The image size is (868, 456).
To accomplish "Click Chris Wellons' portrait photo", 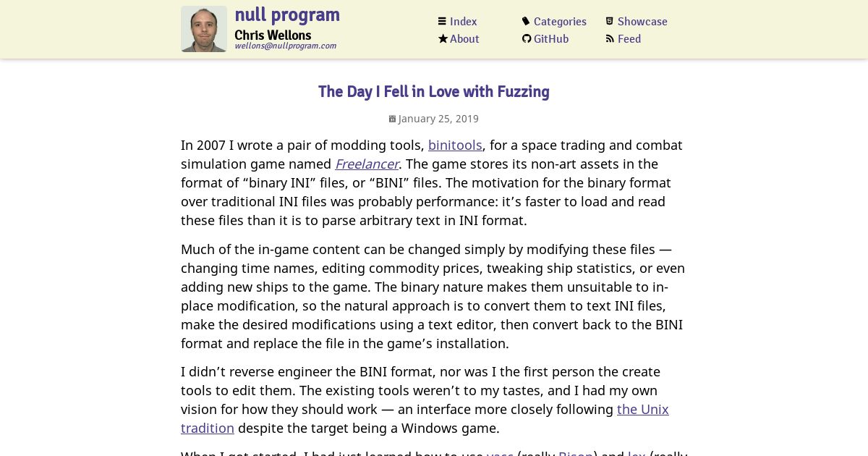I will click(x=204, y=29).
